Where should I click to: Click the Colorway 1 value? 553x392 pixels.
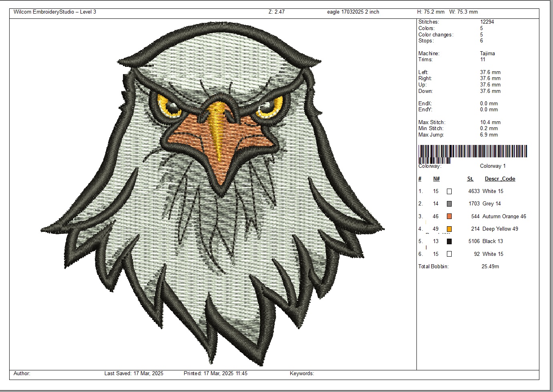[493, 166]
